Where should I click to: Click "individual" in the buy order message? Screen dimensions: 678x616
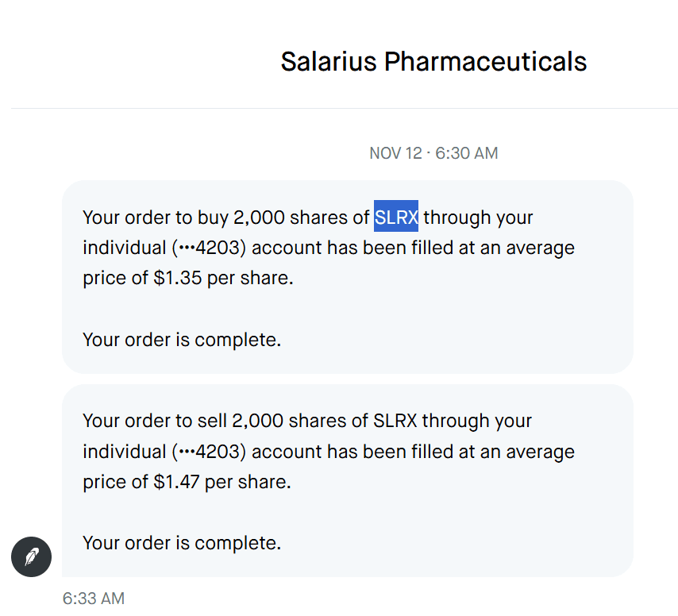coord(124,248)
